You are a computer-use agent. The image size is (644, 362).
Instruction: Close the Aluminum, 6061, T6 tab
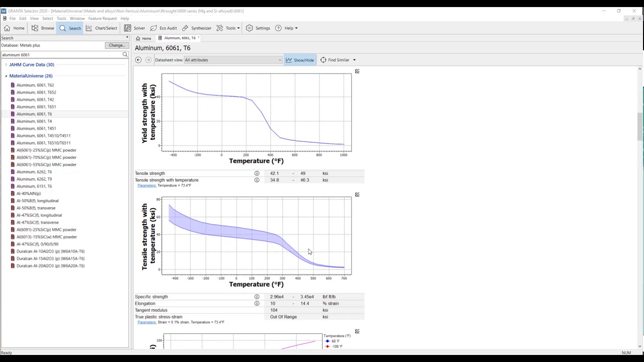click(199, 38)
